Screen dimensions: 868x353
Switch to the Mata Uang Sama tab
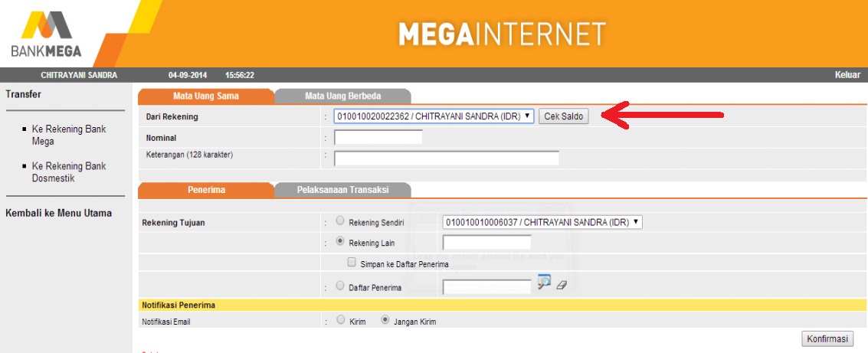click(206, 96)
